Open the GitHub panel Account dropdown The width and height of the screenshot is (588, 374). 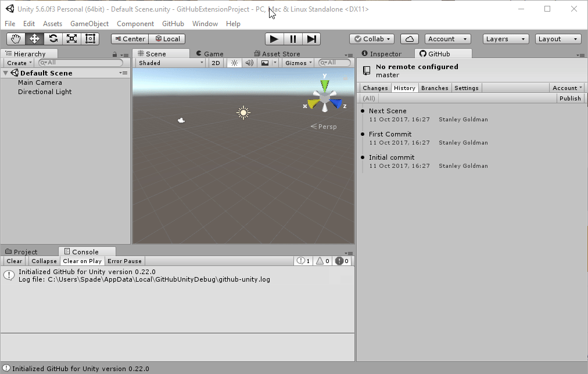pos(567,88)
